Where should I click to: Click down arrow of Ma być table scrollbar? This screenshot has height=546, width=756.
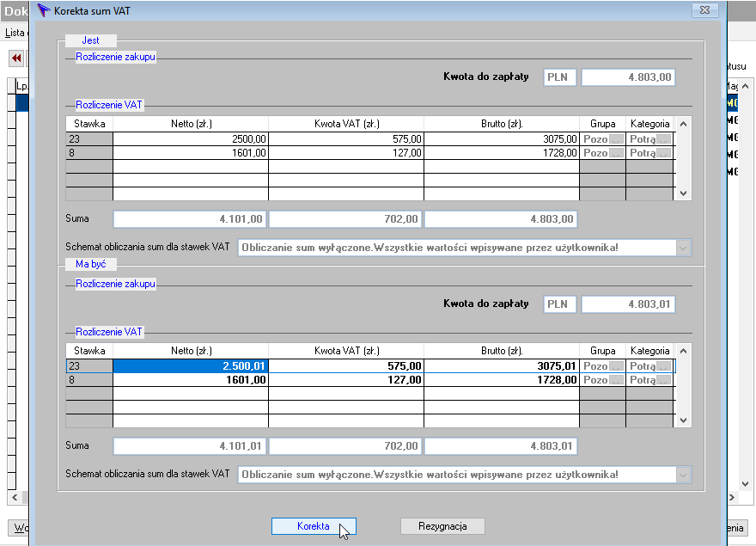pyautogui.click(x=683, y=420)
